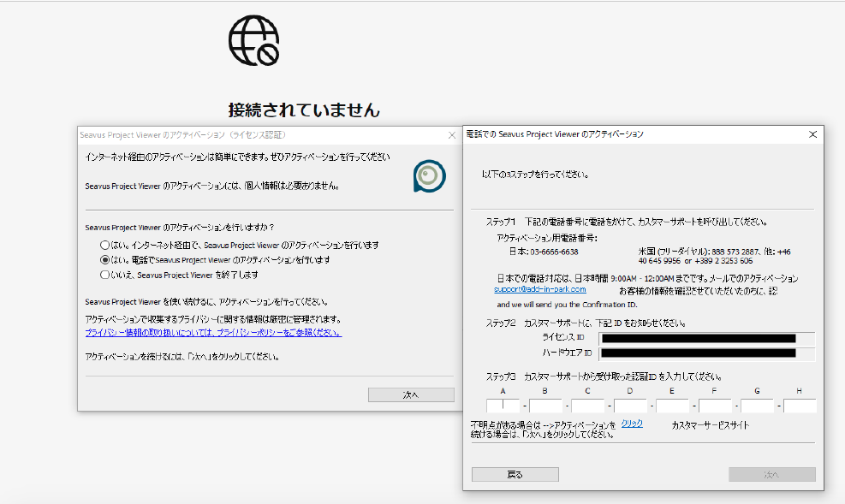Click disabled 次へ button in phone activation dialog
Viewport: 845px width, 504px height.
click(x=771, y=474)
